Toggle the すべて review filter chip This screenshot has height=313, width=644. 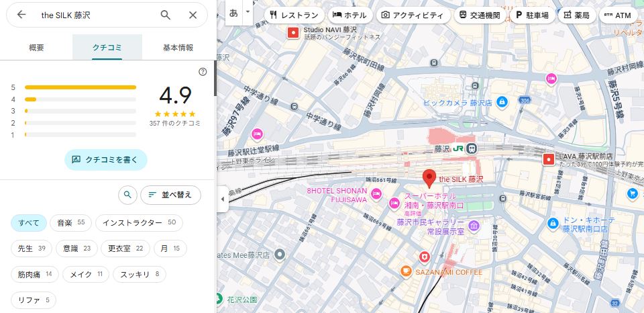pyautogui.click(x=29, y=222)
